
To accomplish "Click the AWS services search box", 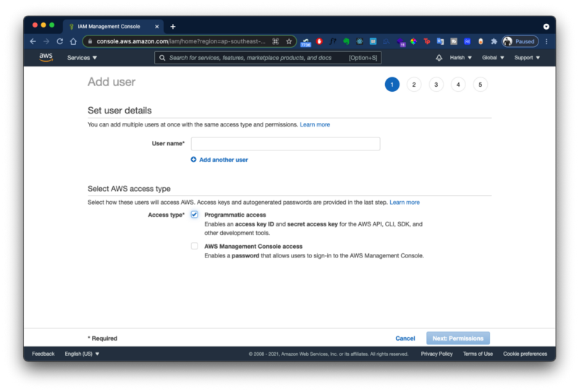I will pos(268,58).
